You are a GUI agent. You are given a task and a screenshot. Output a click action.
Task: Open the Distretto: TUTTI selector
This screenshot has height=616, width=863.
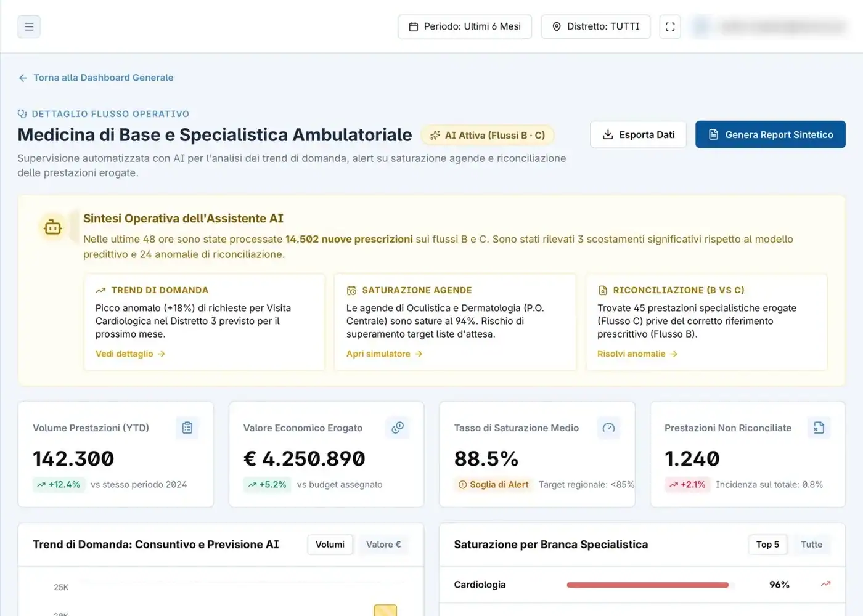point(595,26)
